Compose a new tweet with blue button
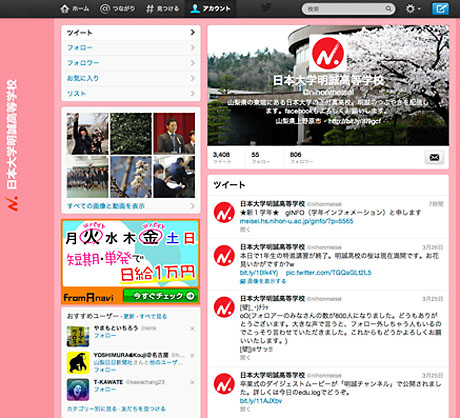This screenshot has height=418, width=460. click(x=440, y=9)
